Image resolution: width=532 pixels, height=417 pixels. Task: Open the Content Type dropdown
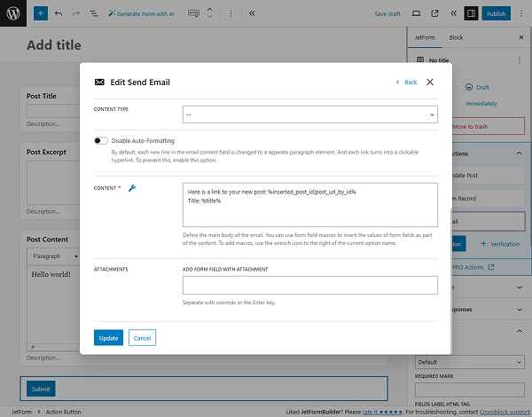[x=310, y=114]
